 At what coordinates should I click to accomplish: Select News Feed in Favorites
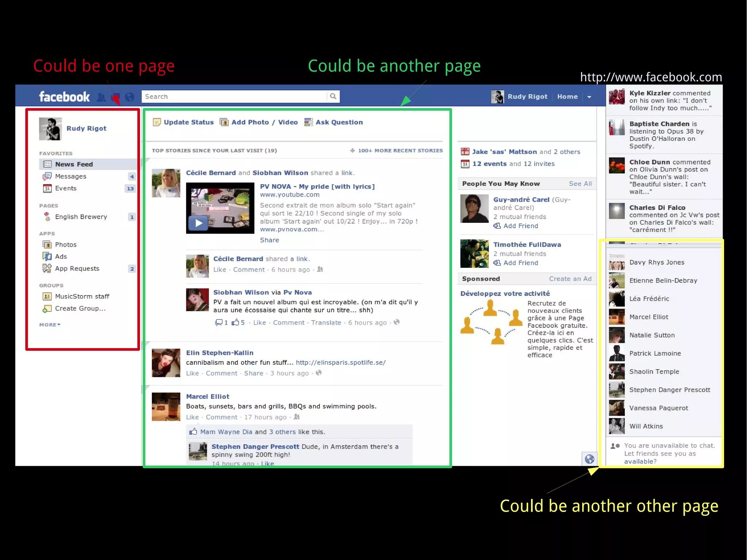(x=88, y=164)
